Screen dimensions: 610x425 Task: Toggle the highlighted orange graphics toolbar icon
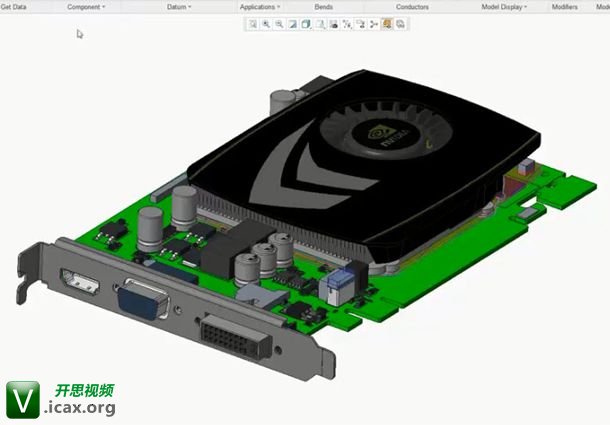coord(387,24)
